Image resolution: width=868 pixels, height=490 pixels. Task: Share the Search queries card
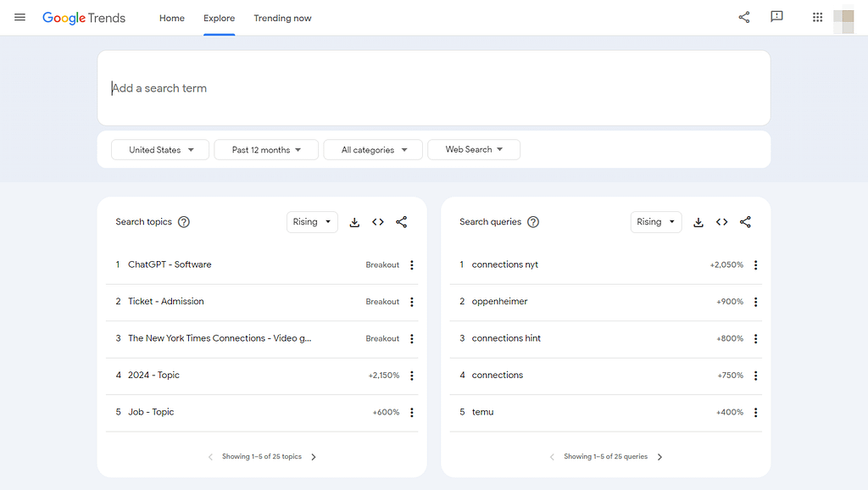pyautogui.click(x=745, y=222)
